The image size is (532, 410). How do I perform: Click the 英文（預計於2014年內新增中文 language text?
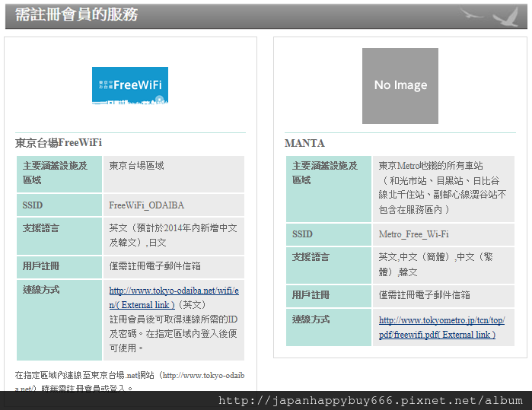pos(173,228)
